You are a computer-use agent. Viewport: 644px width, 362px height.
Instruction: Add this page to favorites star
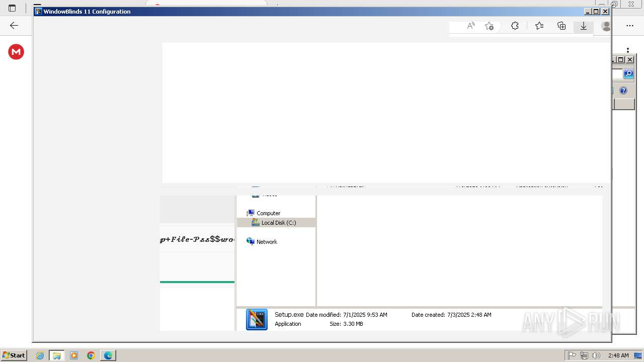pyautogui.click(x=489, y=26)
